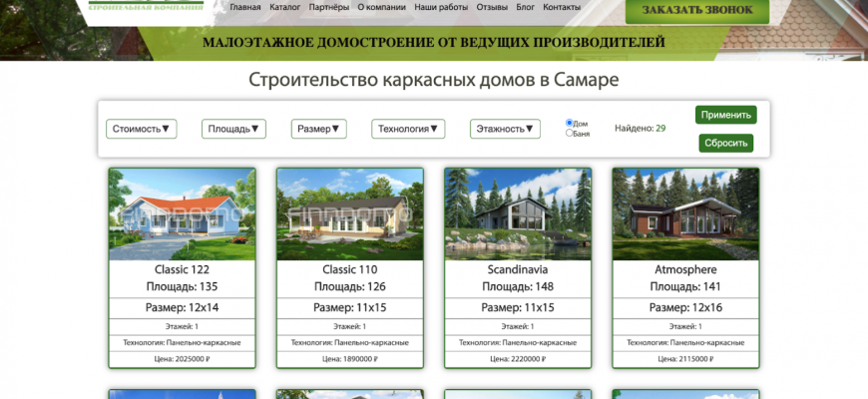The image size is (868, 399).
Task: Open the Партнёры page
Action: [329, 7]
